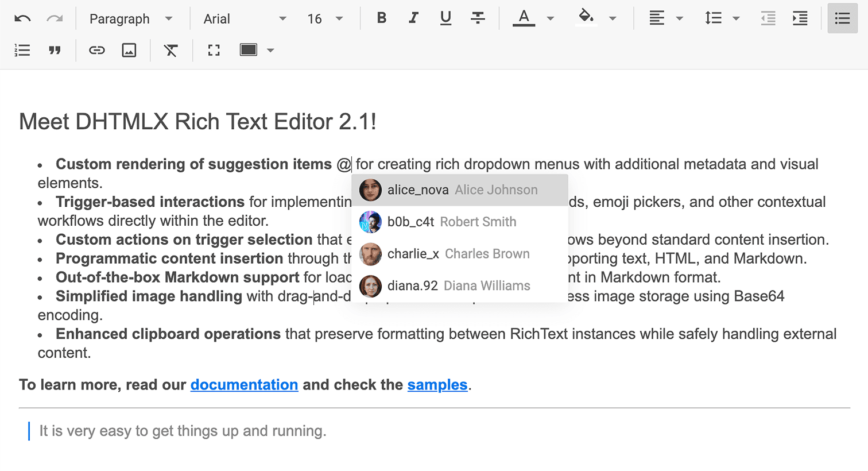Click the line height icon

tap(713, 19)
